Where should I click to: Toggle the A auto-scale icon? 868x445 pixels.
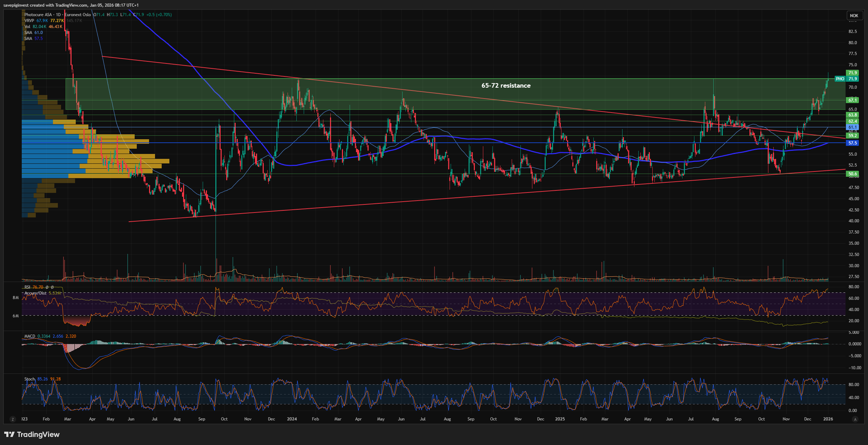click(855, 419)
